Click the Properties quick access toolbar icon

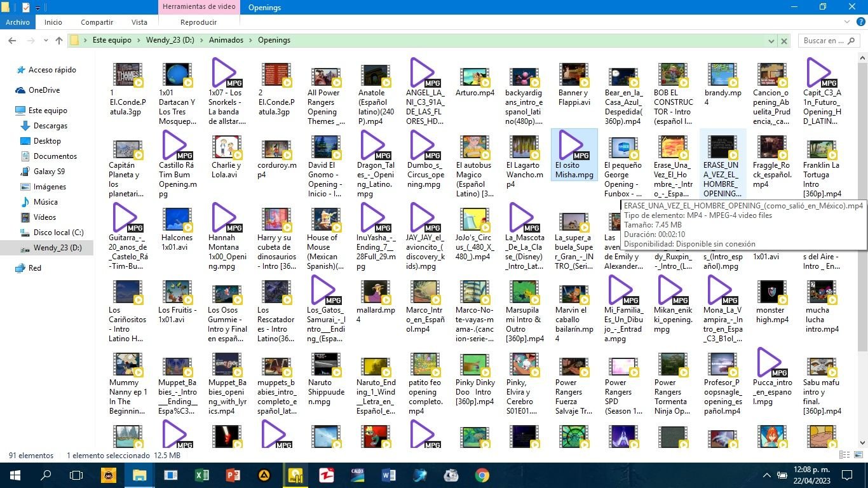coord(25,8)
